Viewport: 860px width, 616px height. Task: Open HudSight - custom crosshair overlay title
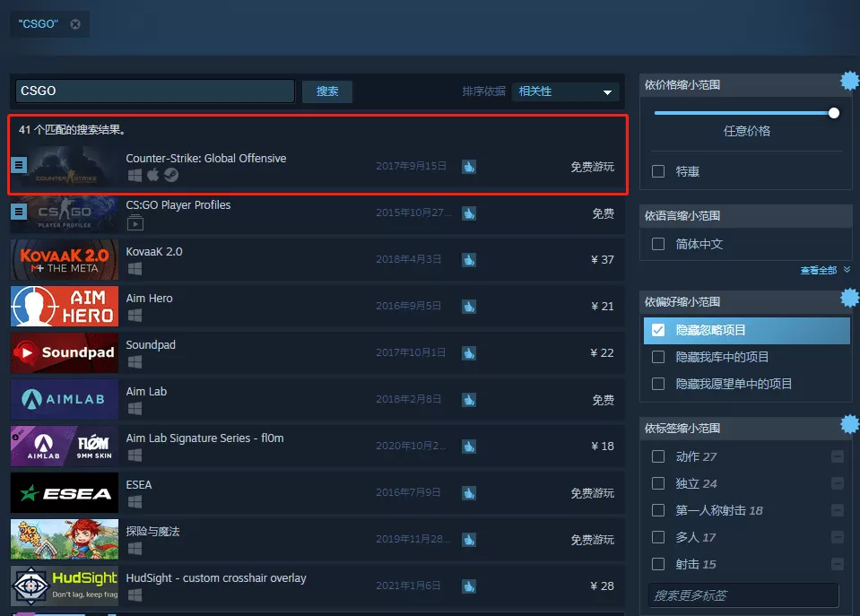216,578
